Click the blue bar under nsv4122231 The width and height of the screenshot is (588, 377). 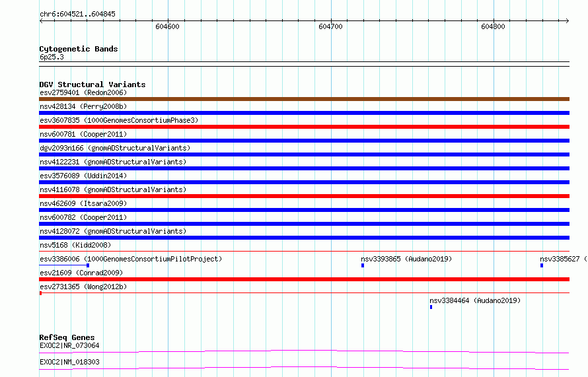(x=304, y=168)
